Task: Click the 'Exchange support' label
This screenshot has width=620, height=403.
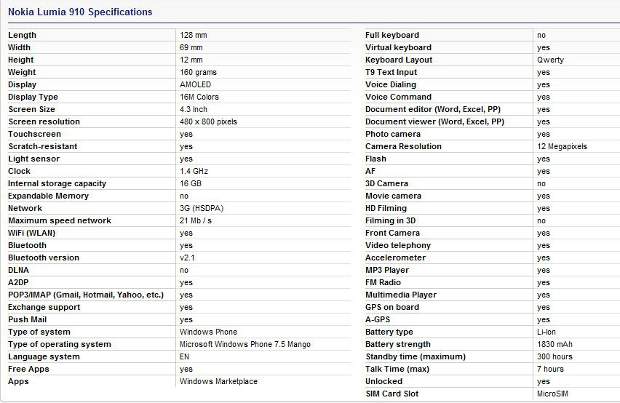Action: [44, 307]
